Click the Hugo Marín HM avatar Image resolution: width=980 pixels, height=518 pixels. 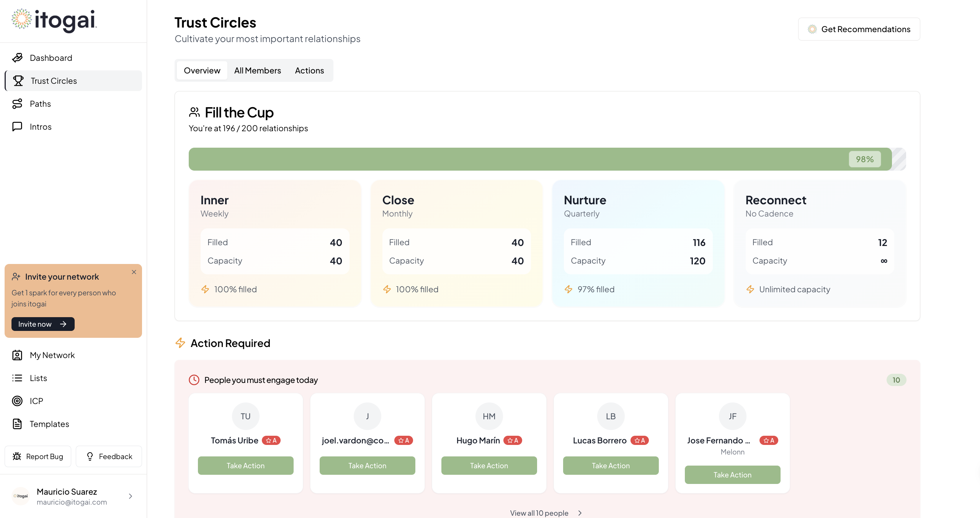coord(489,416)
